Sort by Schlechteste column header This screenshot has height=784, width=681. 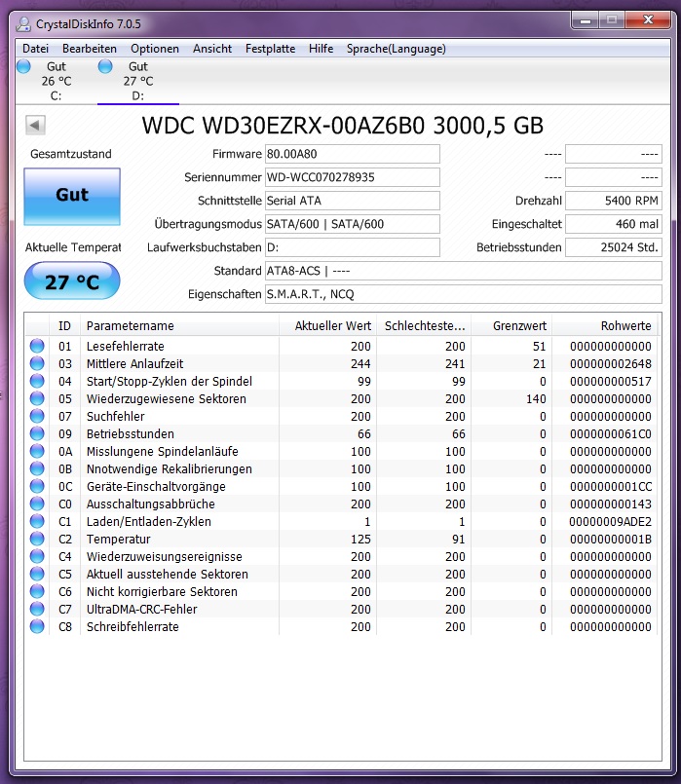tap(424, 326)
